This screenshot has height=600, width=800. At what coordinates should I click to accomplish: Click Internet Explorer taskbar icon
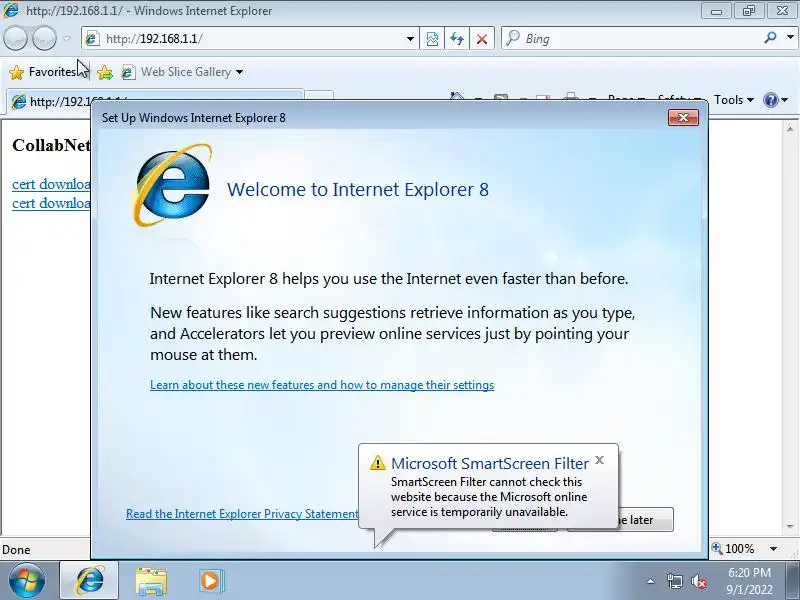[x=89, y=581]
